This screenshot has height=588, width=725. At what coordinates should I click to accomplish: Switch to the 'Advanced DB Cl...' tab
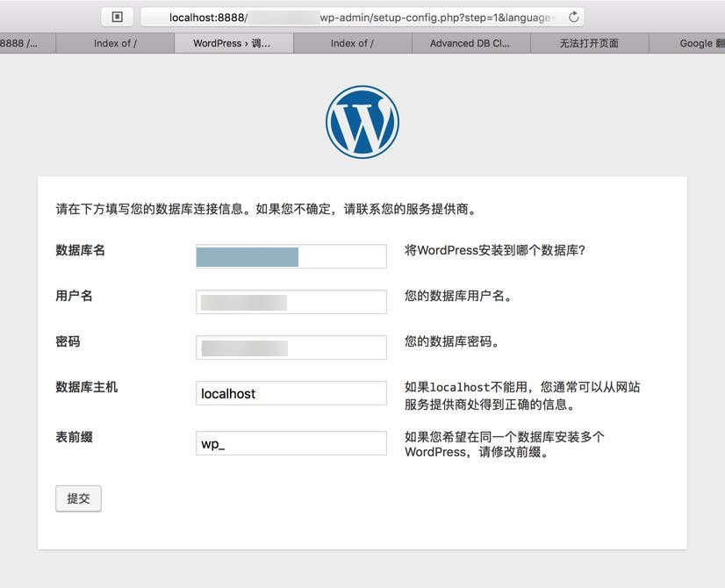click(x=470, y=43)
